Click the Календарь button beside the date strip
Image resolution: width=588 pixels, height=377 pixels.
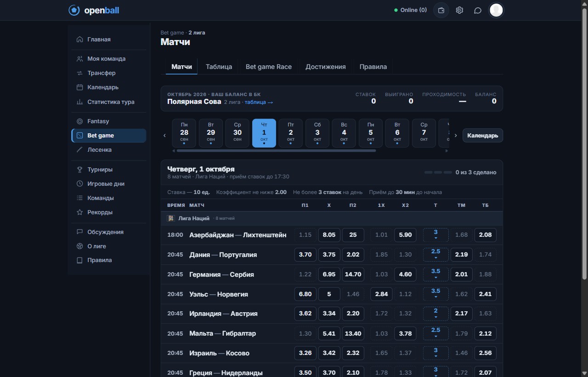[483, 136]
